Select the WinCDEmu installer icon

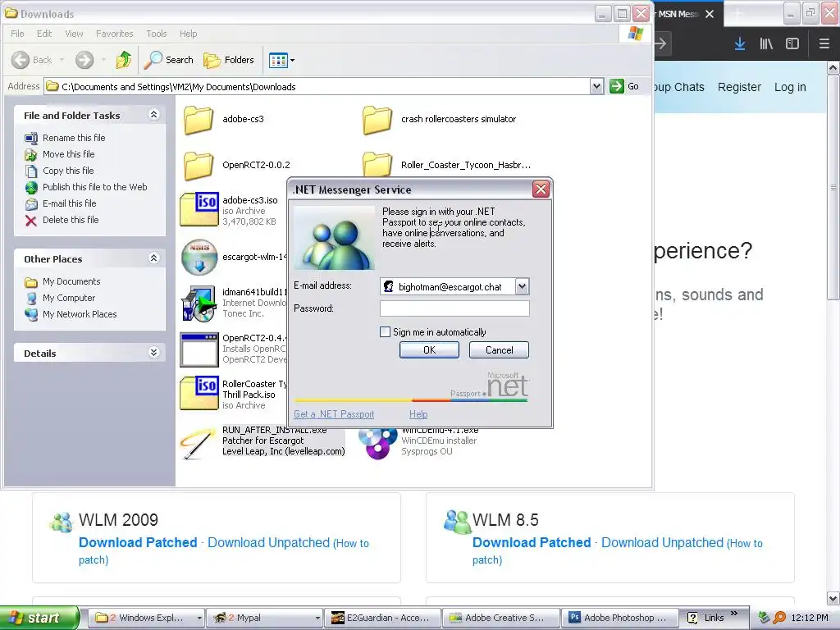(x=377, y=445)
